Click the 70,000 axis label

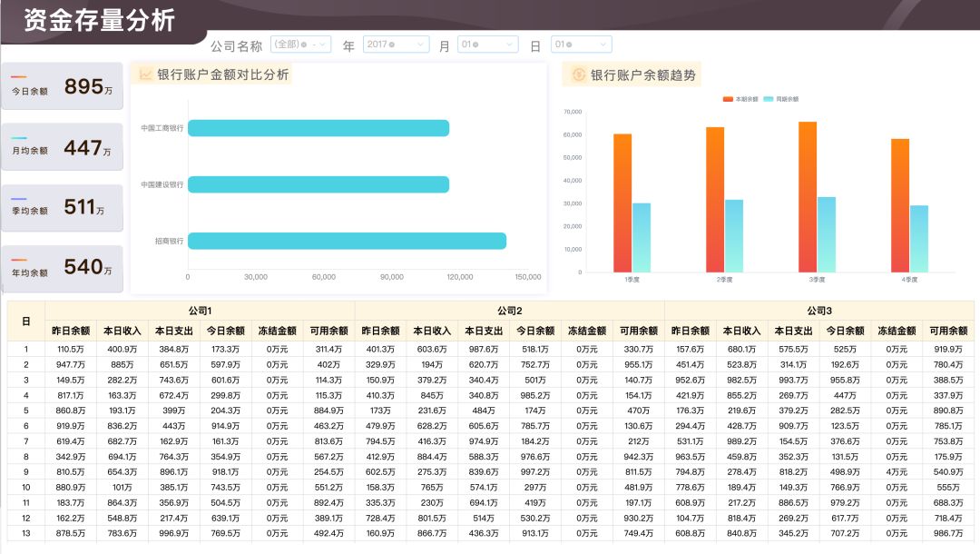coord(573,112)
